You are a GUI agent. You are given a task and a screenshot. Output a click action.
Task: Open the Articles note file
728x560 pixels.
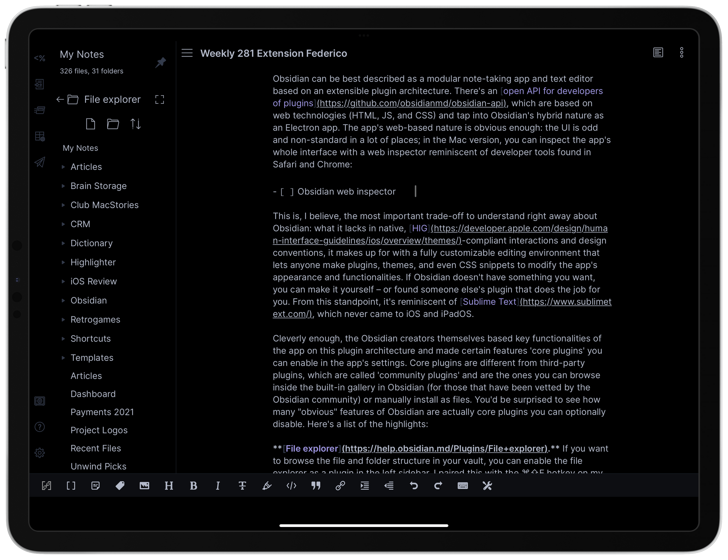point(86,376)
